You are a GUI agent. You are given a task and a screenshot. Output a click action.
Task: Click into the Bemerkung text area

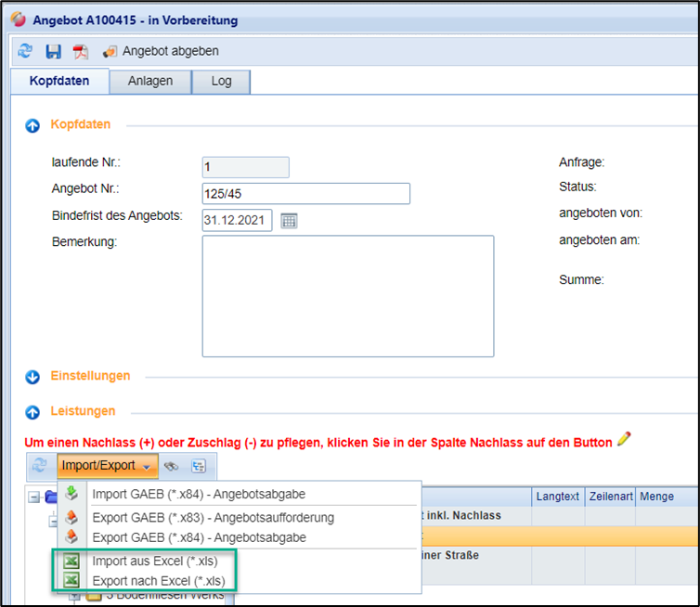coord(347,295)
